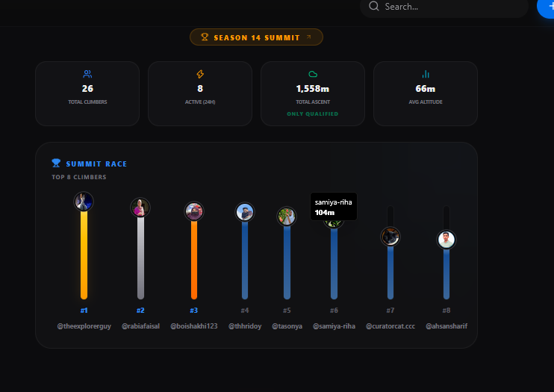Click the Summit Race trophy icon
The height and width of the screenshot is (392, 554).
click(56, 163)
